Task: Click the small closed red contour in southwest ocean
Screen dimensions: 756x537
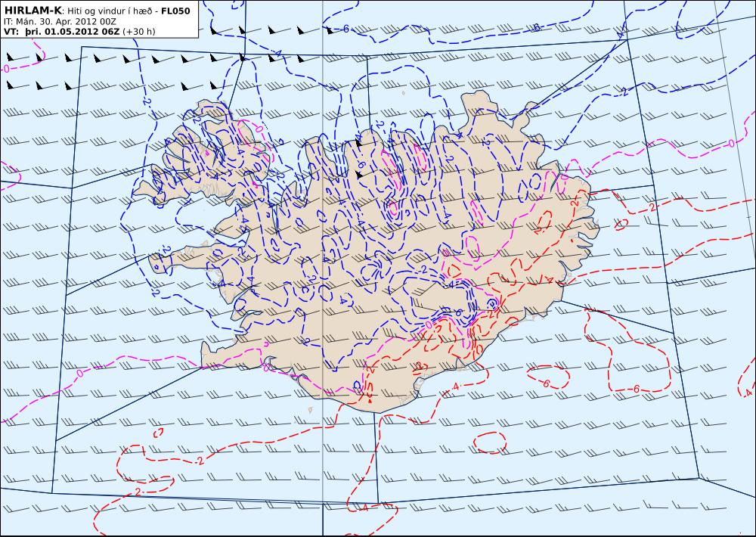Action: (158, 433)
